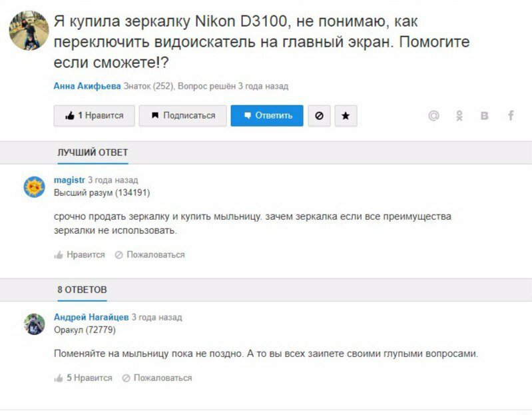
Task: Share via the Facebook icon
Action: pyautogui.click(x=511, y=116)
